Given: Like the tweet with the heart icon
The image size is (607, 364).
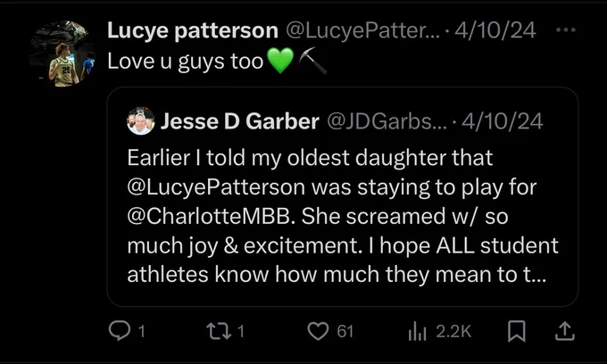Looking at the screenshot, I should (x=318, y=331).
